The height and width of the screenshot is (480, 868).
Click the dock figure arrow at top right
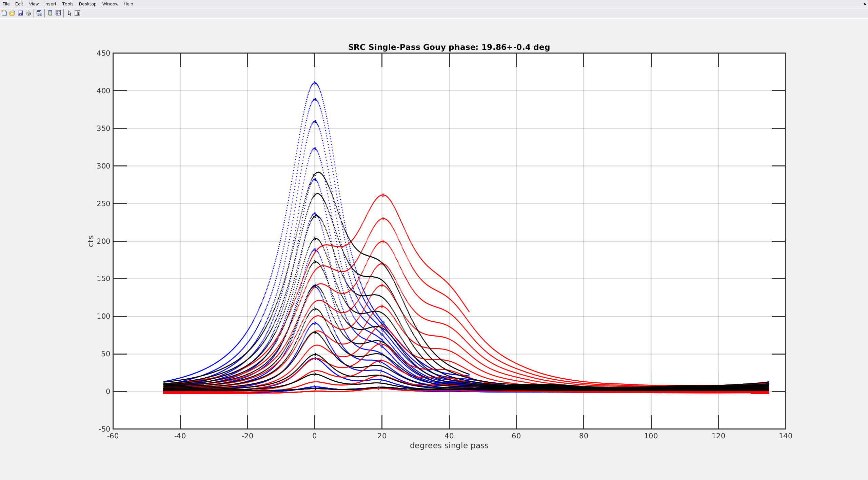(865, 4)
